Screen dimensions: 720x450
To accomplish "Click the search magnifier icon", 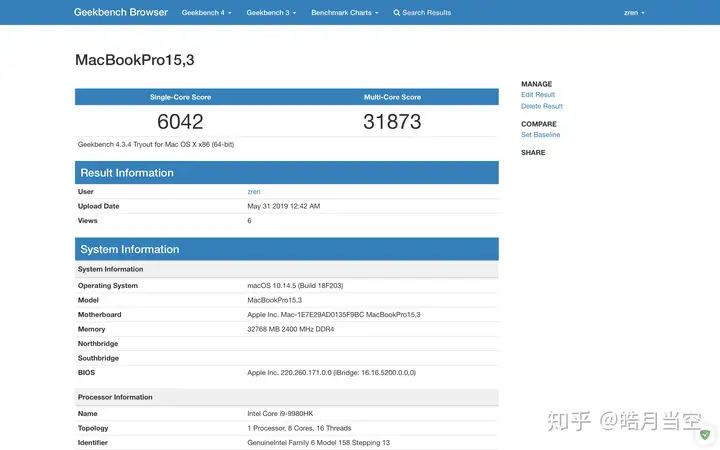I will tap(397, 13).
